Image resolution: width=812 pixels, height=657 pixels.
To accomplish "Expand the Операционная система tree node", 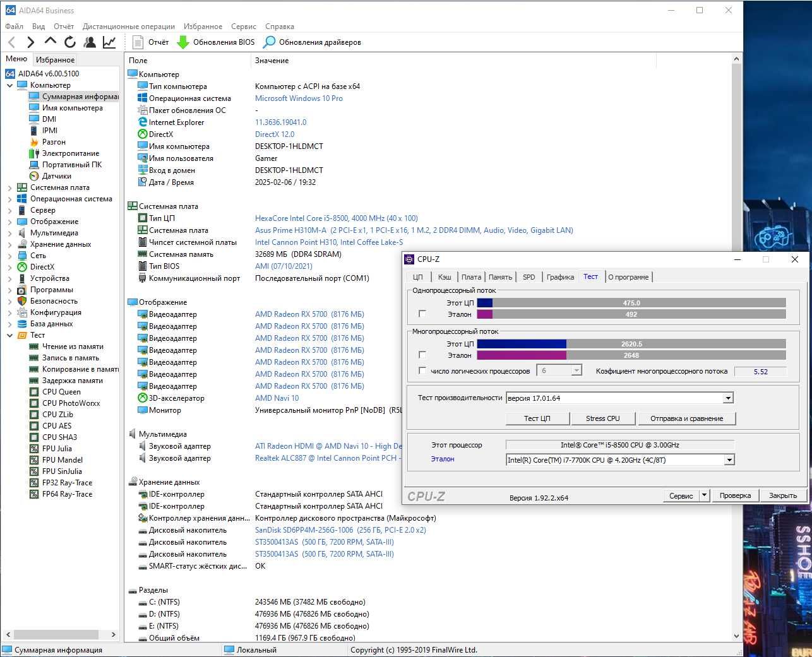I will (x=9, y=199).
